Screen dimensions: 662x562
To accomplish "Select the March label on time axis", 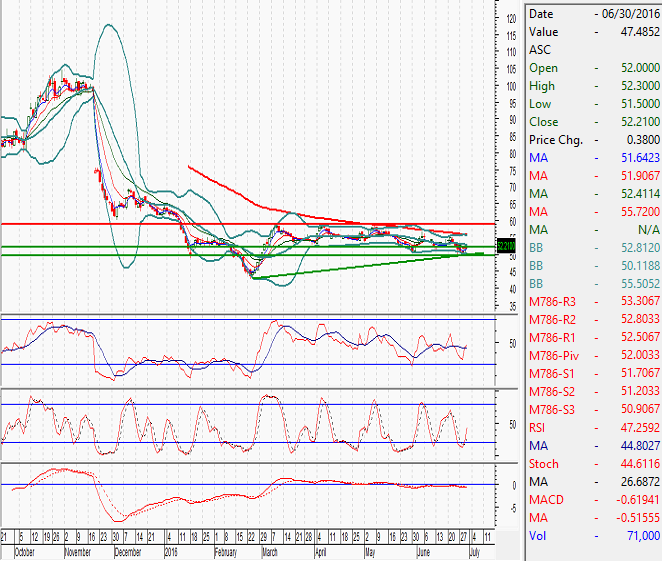I will 268,552.
